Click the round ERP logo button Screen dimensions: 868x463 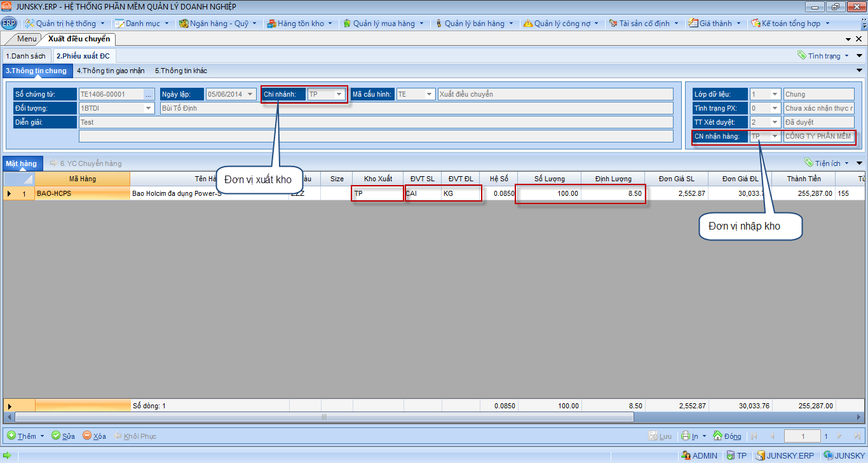point(9,24)
